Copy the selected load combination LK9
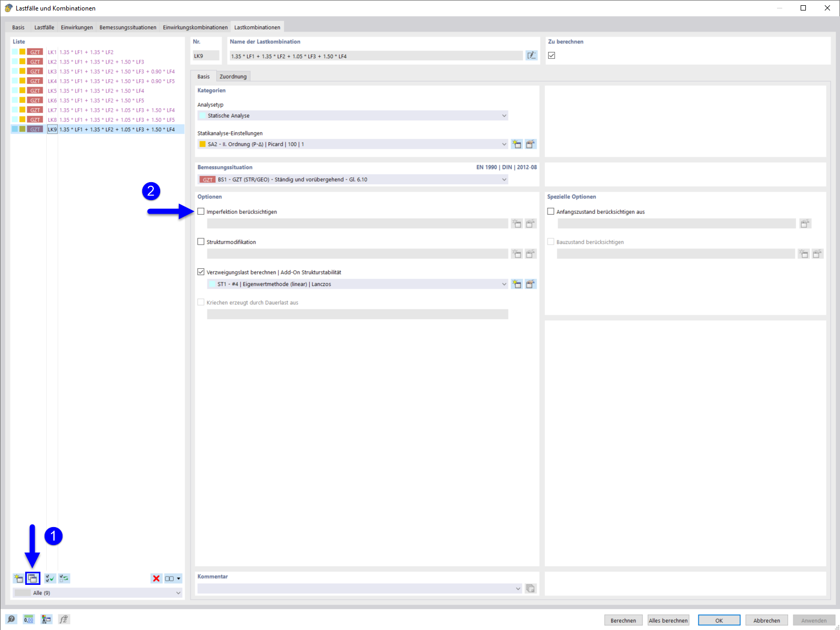Screen dimensions: 840x630 coord(33,578)
